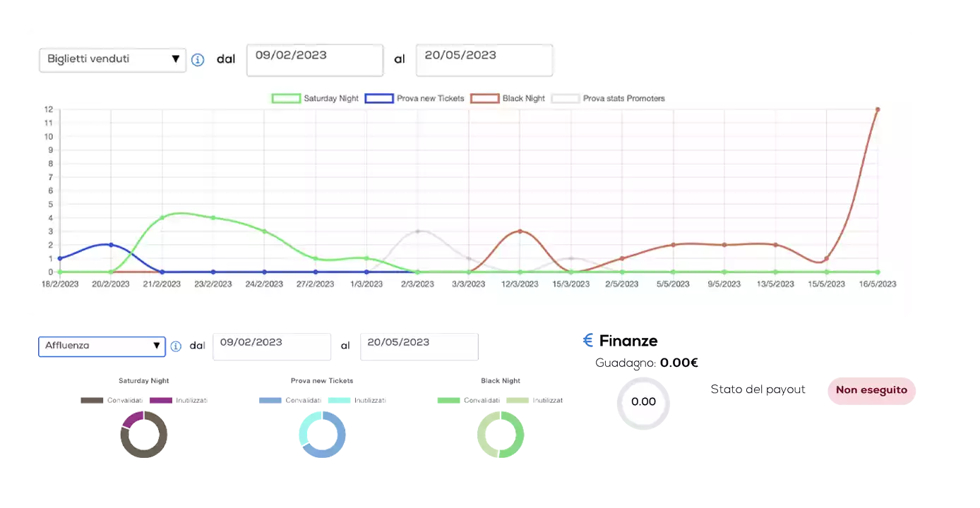Viewport: 980px width, 508px height.
Task: Click the Finanze section heading
Action: click(x=628, y=342)
